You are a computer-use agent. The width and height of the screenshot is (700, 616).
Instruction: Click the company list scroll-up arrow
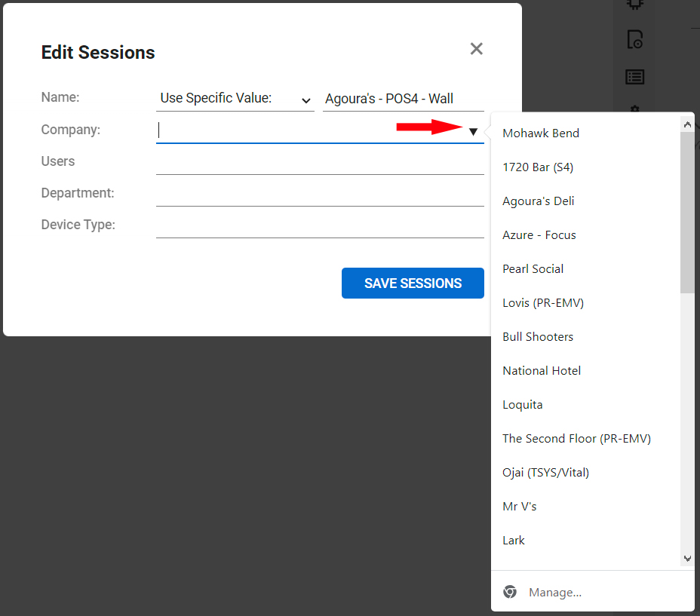click(687, 124)
